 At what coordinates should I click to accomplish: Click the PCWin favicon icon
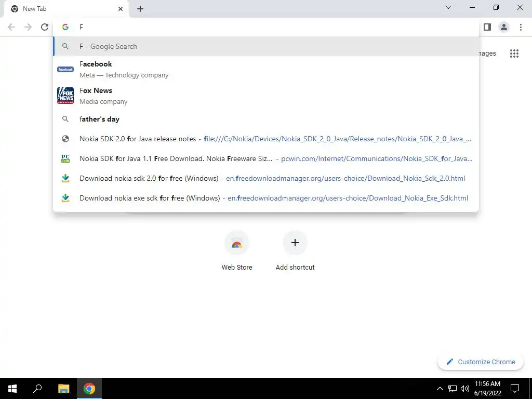point(65,158)
